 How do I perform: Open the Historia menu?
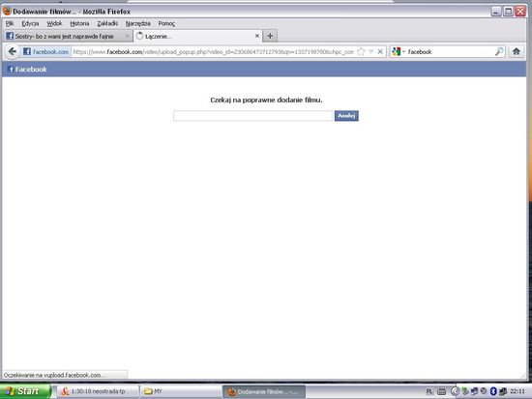point(79,23)
